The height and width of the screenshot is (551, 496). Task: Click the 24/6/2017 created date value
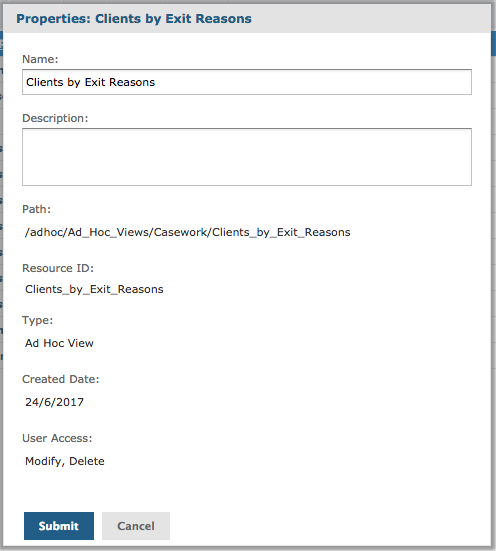click(x=54, y=402)
